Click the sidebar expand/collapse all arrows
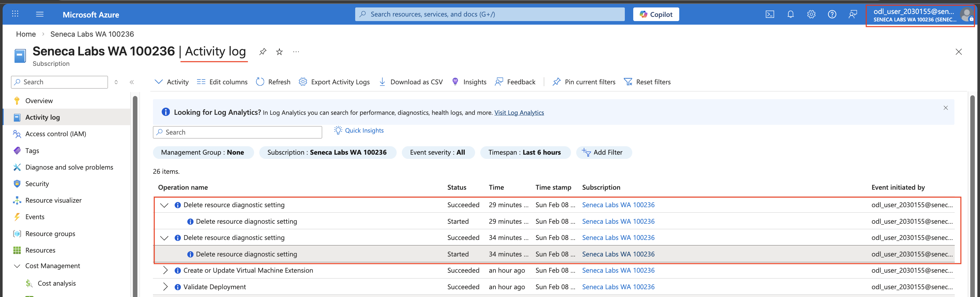Viewport: 980px width, 297px height. 116,82
